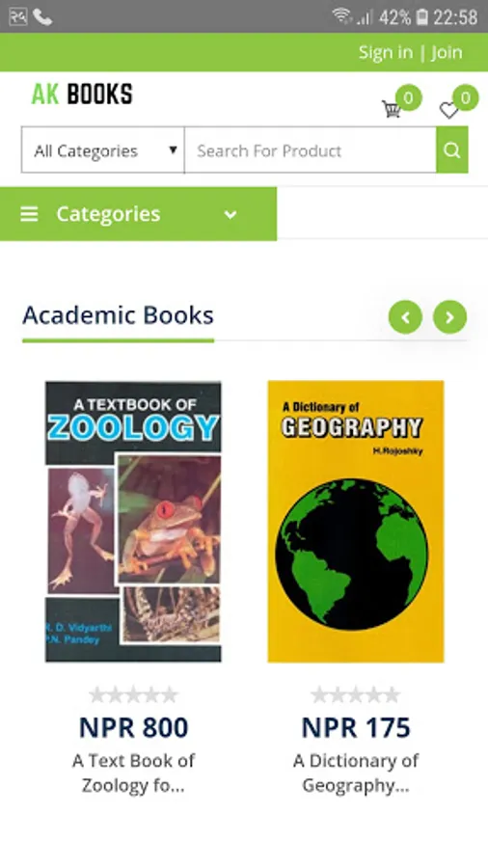488x868 pixels.
Task: Click the green search magnifier button
Action: 452,150
